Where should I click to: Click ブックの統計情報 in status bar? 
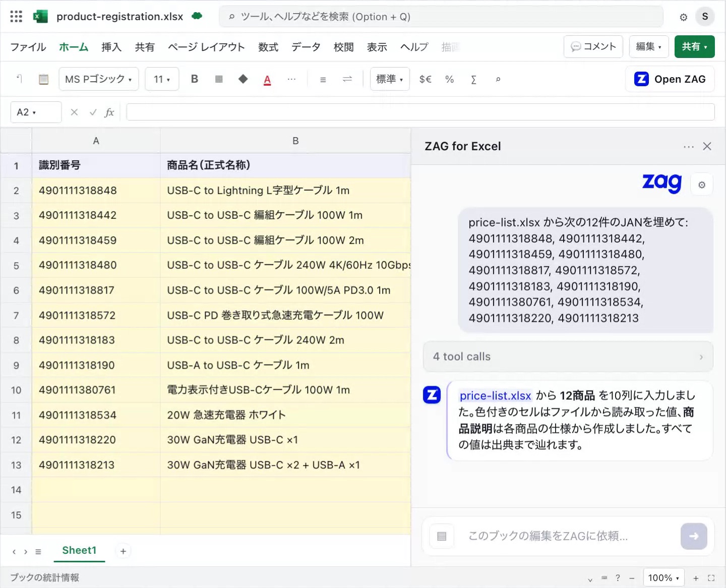[44, 578]
